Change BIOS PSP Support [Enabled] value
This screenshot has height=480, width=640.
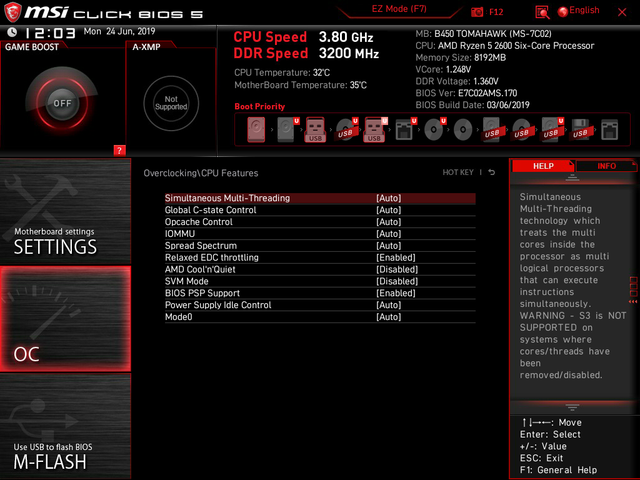tap(396, 293)
